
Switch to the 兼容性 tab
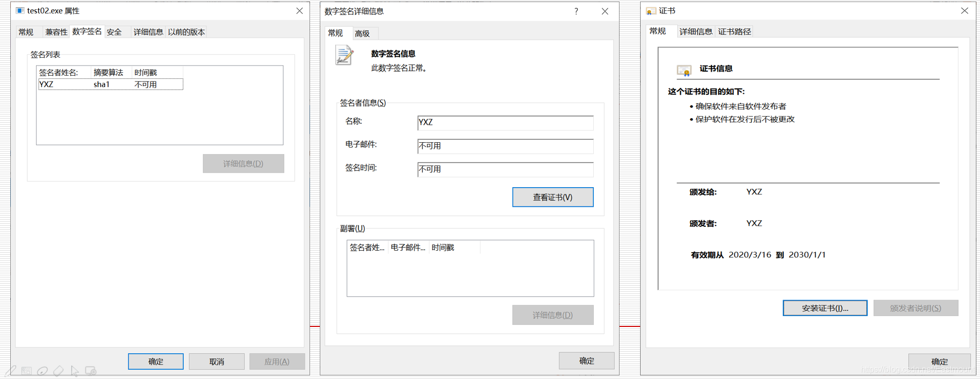coord(56,32)
